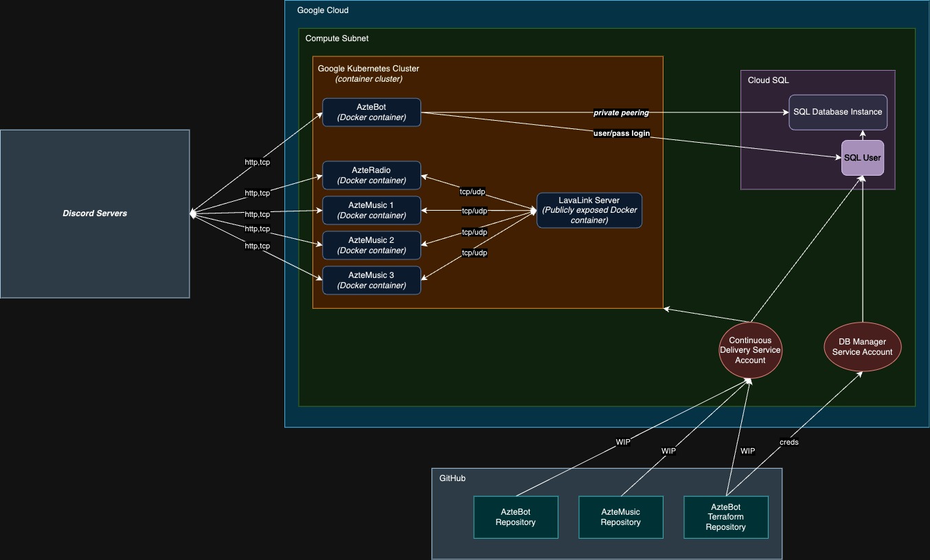
Task: Click the "creds" arrow label
Action: [x=789, y=443]
